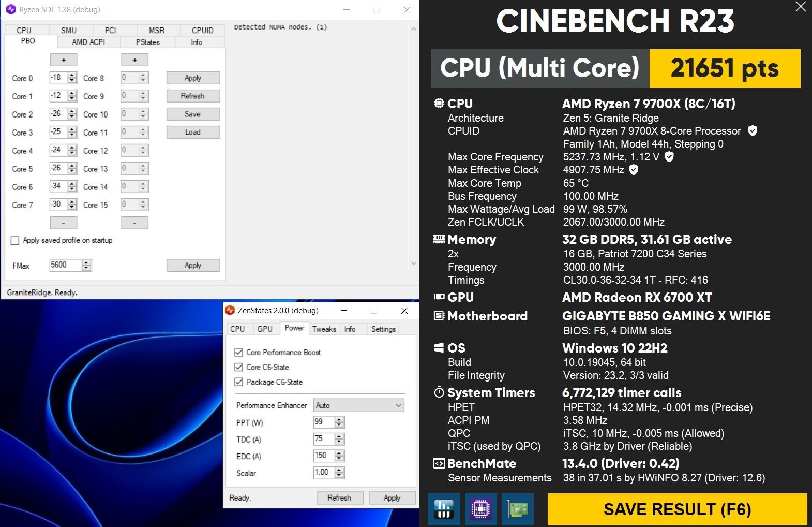Image resolution: width=812 pixels, height=527 pixels.
Task: Adjust the Core 6 offset stepper
Action: click(72, 187)
